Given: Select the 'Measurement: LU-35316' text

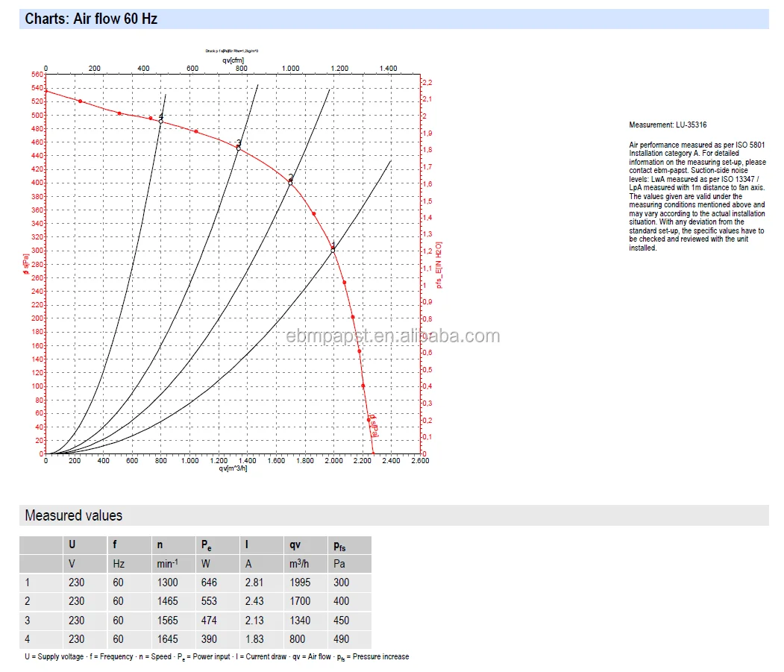Looking at the screenshot, I should click(668, 125).
